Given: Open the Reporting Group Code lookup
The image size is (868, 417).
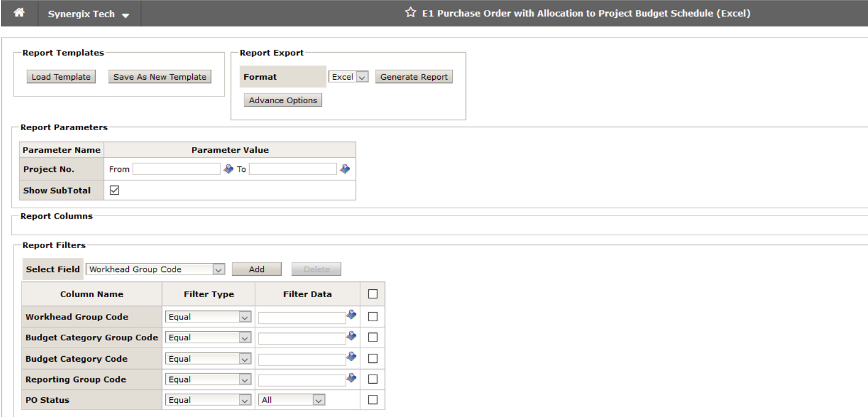Looking at the screenshot, I should click(351, 378).
